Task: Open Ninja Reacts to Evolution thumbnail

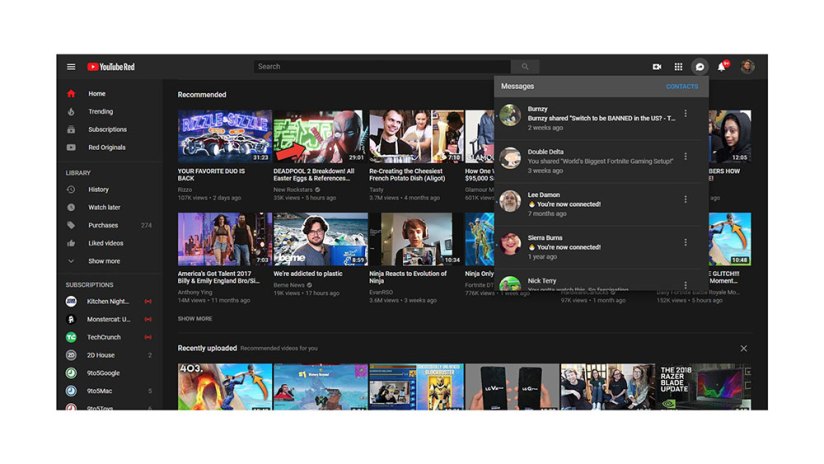Action: (x=416, y=239)
